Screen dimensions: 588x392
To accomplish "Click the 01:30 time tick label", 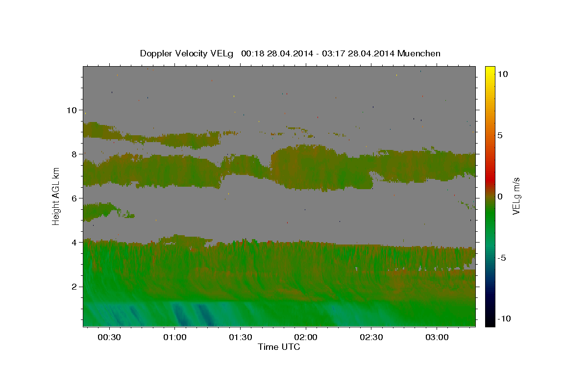I will point(241,338).
